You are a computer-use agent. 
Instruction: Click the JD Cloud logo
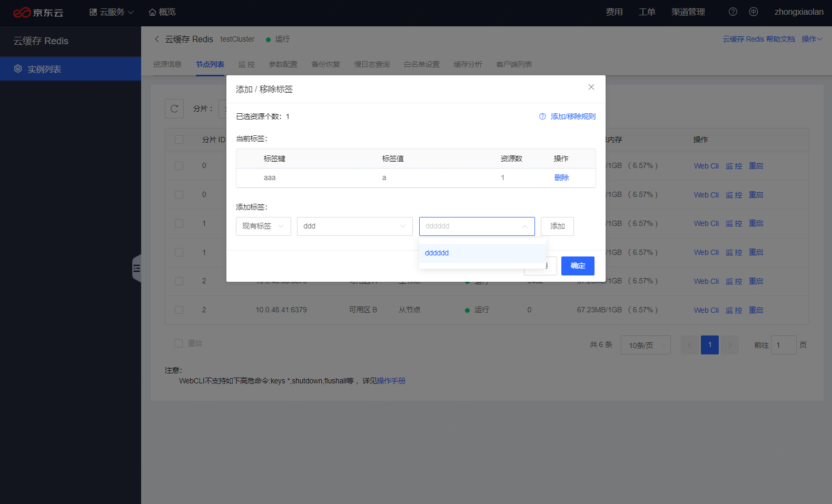click(x=38, y=12)
